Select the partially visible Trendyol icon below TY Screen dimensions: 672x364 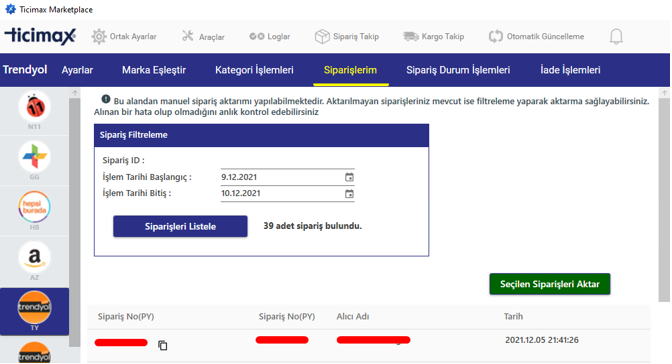pos(34,352)
